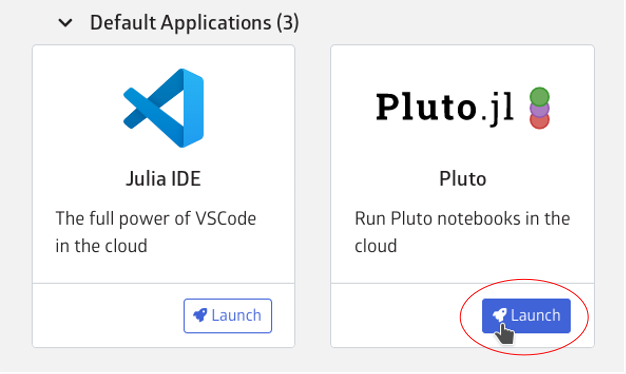The height and width of the screenshot is (374, 626).
Task: Select the Pluto application card
Action: click(x=462, y=196)
